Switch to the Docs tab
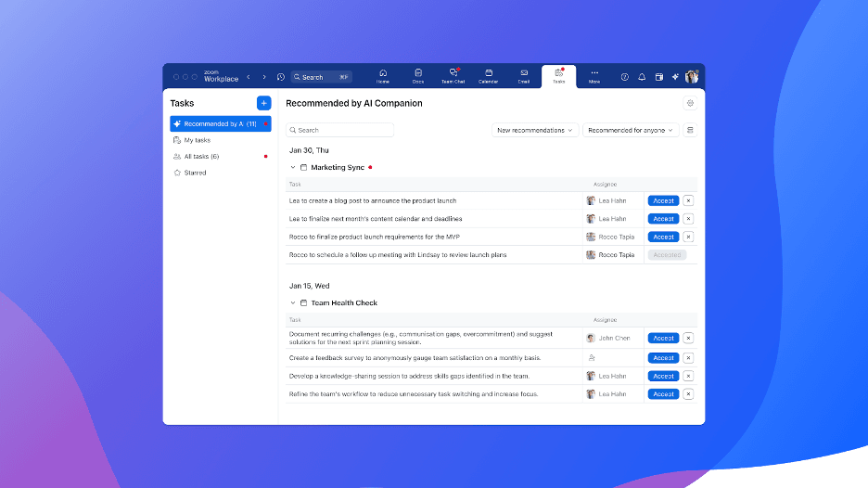 418,75
